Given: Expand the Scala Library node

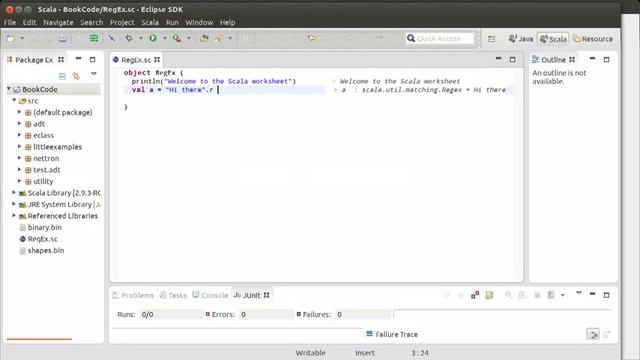Looking at the screenshot, I should tap(14, 192).
